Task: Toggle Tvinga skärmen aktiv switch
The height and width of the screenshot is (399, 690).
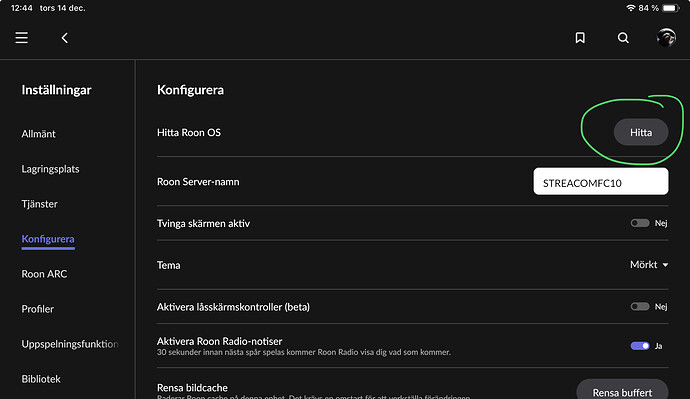Action: 640,223
